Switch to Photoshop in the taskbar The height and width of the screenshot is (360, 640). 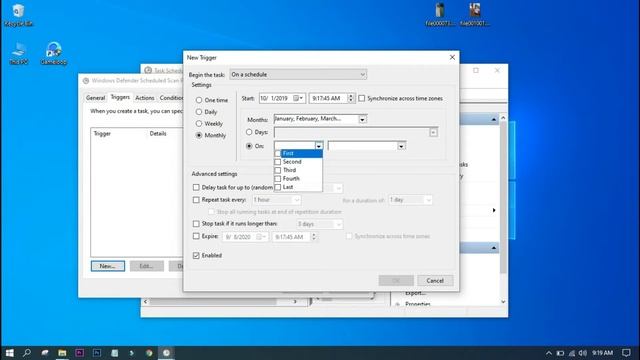[97, 353]
